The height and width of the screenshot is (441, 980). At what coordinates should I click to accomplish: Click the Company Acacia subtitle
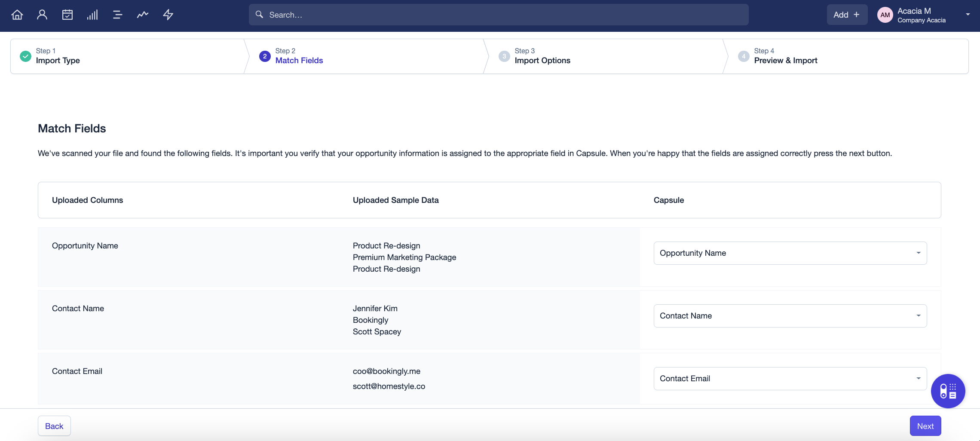point(921,20)
